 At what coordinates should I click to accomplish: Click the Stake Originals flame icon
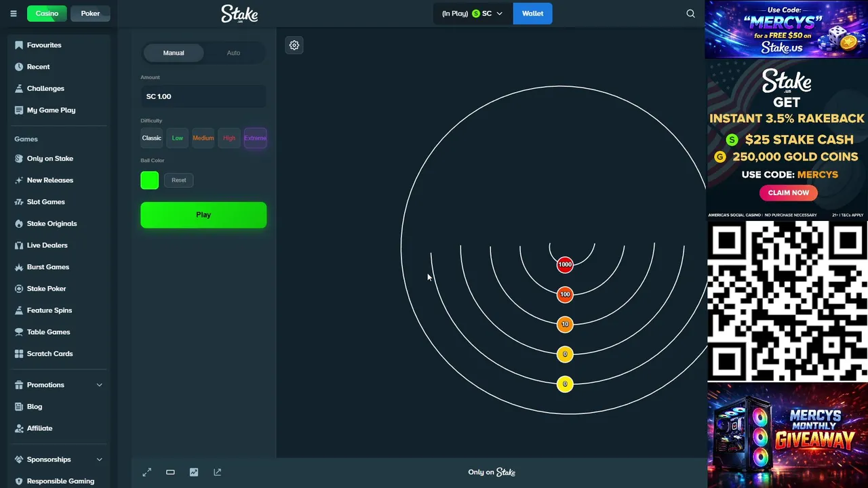[19, 224]
